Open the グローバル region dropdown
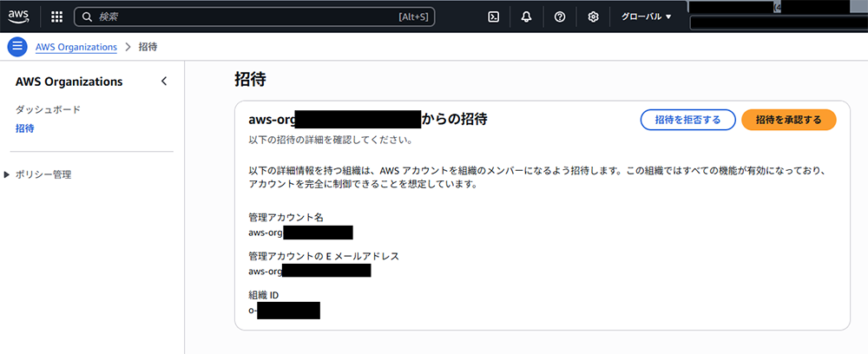868x354 pixels. coord(646,16)
